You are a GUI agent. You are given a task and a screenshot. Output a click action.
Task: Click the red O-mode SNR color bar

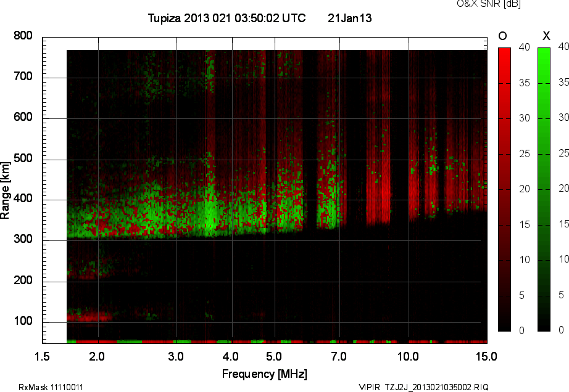click(504, 189)
